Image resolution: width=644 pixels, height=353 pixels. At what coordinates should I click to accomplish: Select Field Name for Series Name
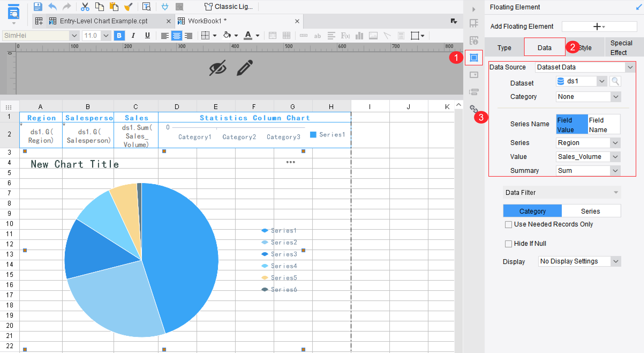tap(604, 124)
